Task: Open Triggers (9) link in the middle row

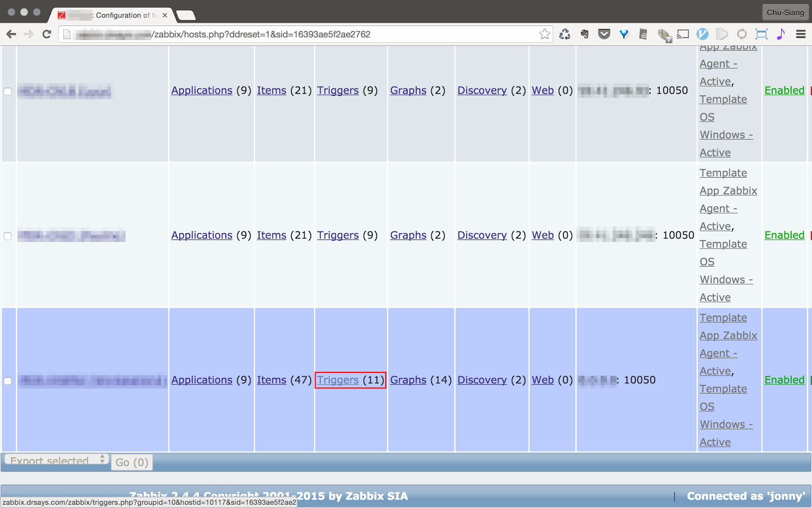Action: (338, 235)
